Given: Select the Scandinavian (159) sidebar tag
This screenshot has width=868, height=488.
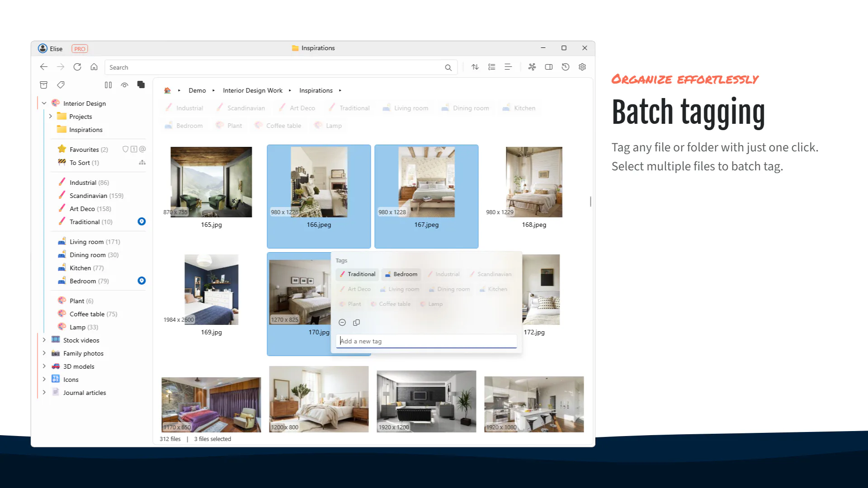Looking at the screenshot, I should pos(96,196).
